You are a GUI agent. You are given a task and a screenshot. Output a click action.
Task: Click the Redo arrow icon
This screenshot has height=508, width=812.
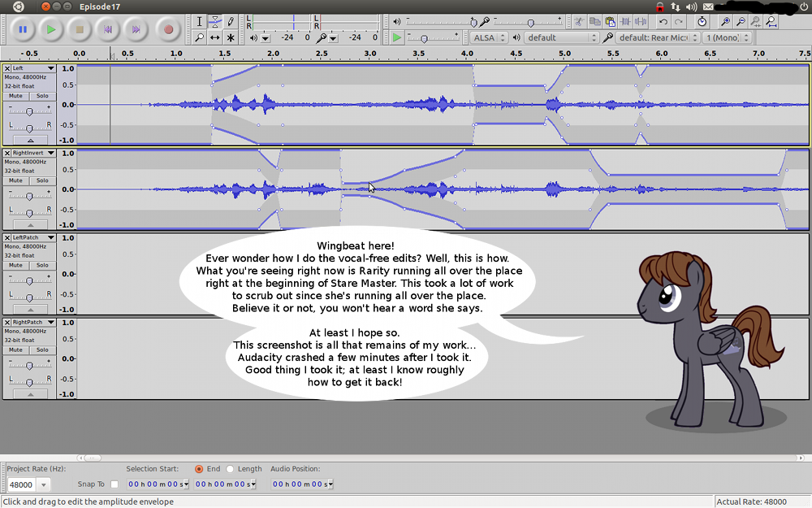point(678,22)
